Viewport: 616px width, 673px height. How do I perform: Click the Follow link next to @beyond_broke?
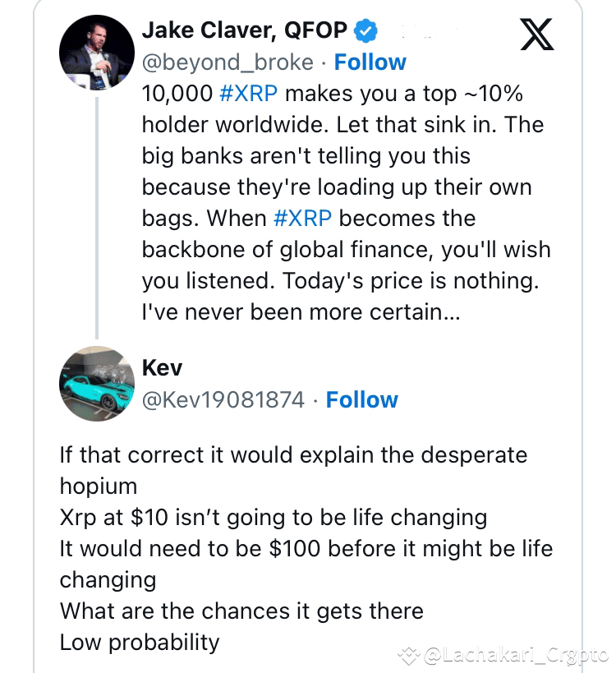coord(370,62)
